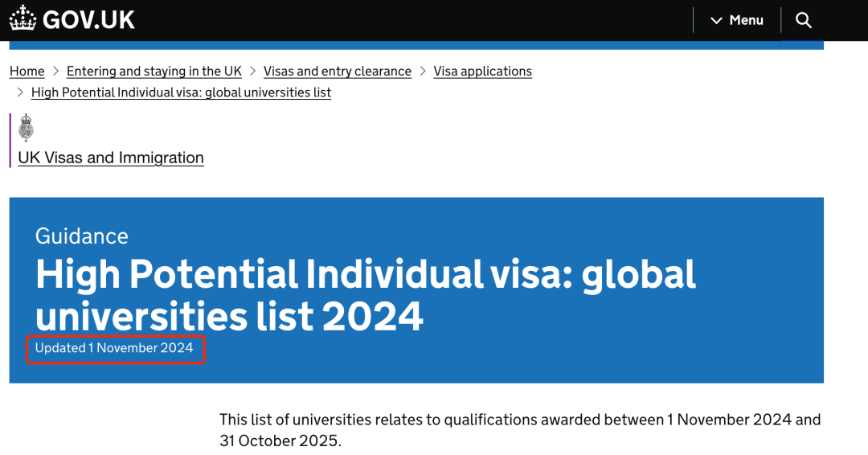Select Visas and entry clearance breadcrumb
The image size is (868, 455).
337,72
